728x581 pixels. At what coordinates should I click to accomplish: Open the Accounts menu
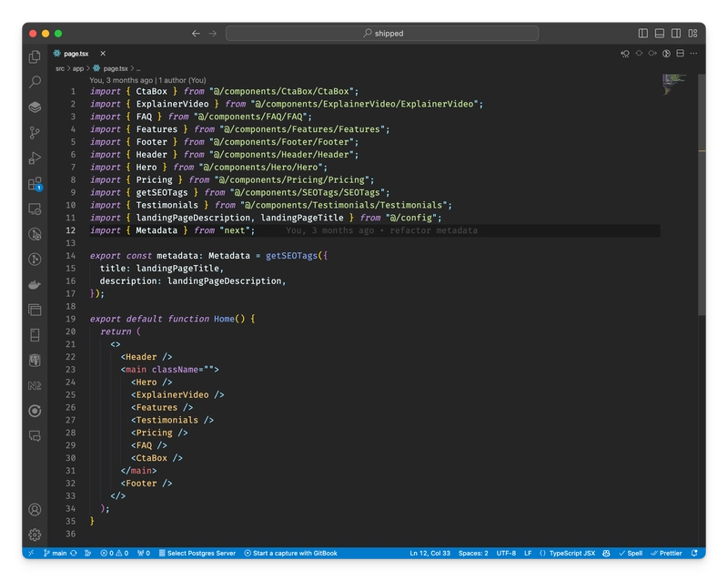(35, 509)
